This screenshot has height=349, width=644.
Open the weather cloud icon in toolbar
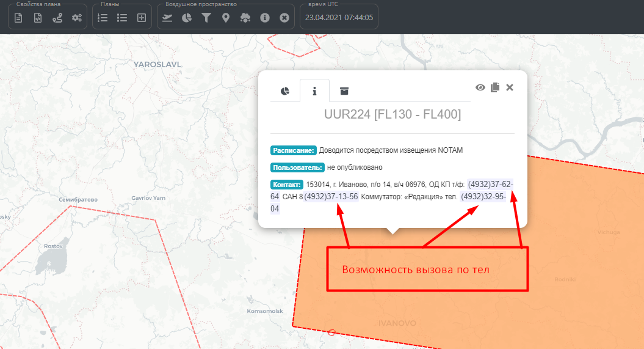[245, 18]
